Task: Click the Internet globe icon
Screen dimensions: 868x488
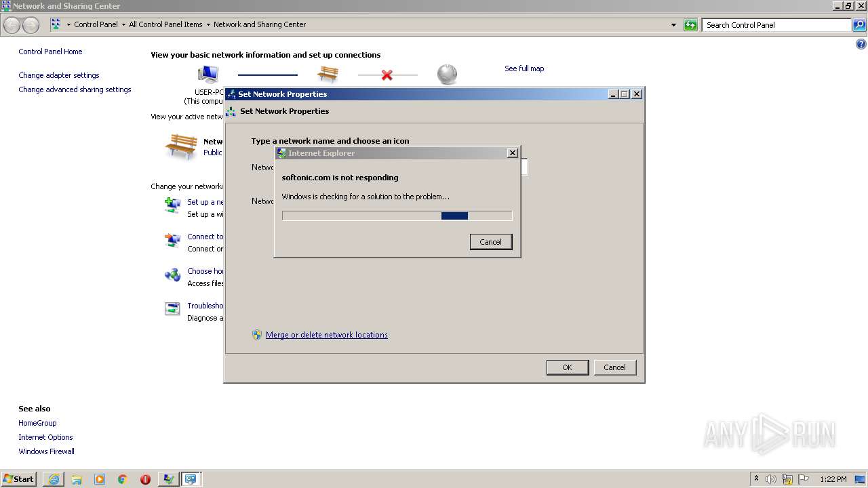Action: 447,74
